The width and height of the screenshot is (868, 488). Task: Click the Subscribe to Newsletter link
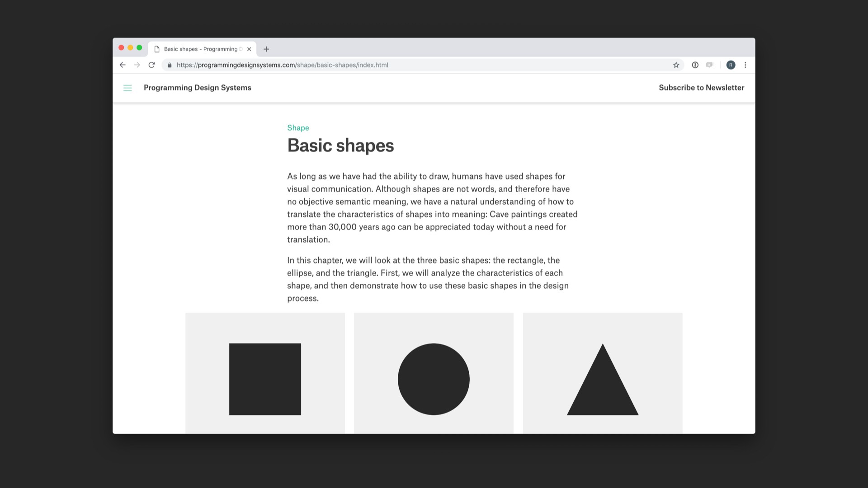[x=701, y=87]
